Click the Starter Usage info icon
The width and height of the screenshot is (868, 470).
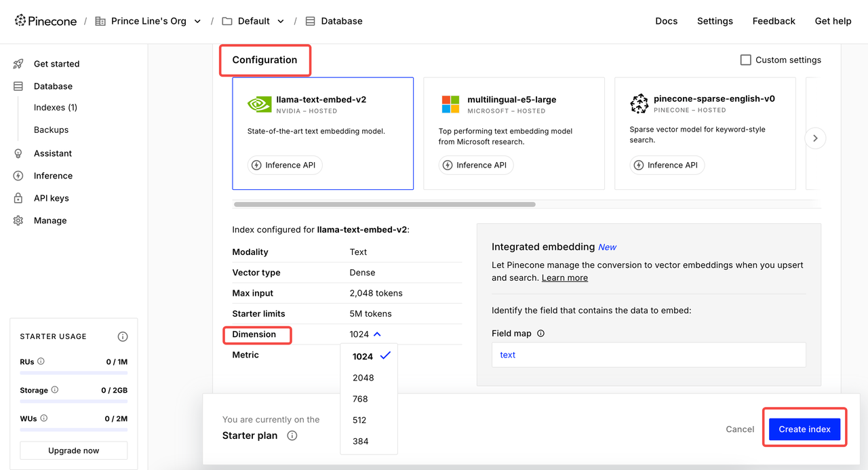(123, 336)
